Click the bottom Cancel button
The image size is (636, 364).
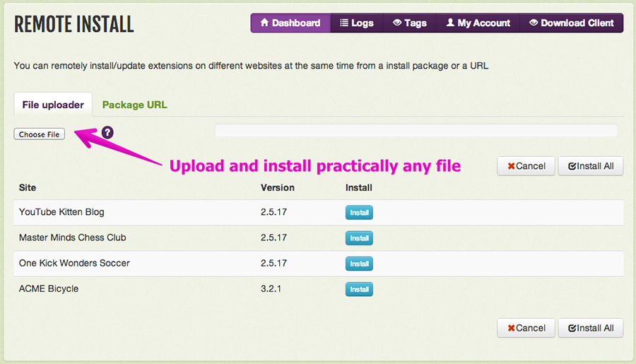526,328
